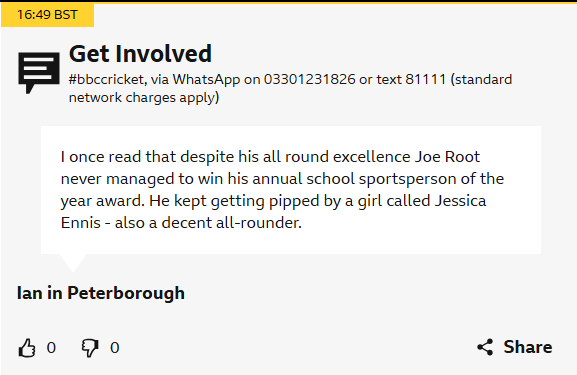The width and height of the screenshot is (577, 375).
Task: Click the share network icon
Action: pyautogui.click(x=485, y=347)
